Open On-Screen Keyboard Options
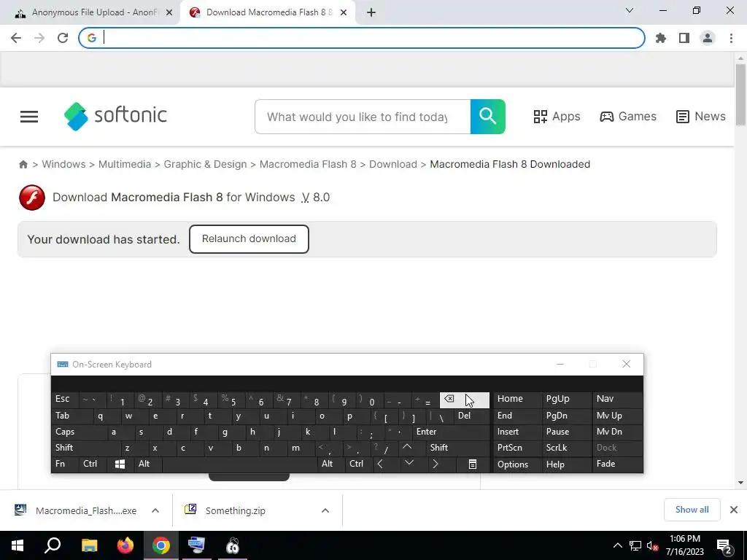The height and width of the screenshot is (560, 747). click(x=517, y=464)
